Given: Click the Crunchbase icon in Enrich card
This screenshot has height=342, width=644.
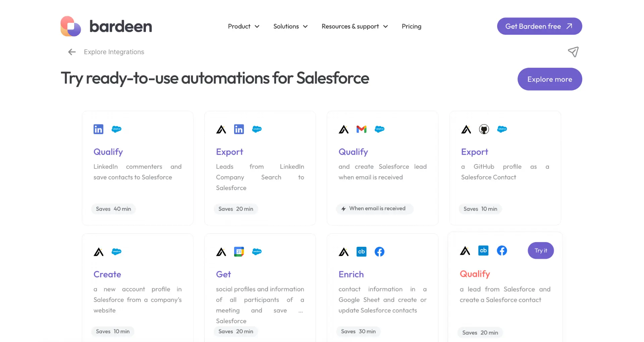Looking at the screenshot, I should pyautogui.click(x=362, y=251).
